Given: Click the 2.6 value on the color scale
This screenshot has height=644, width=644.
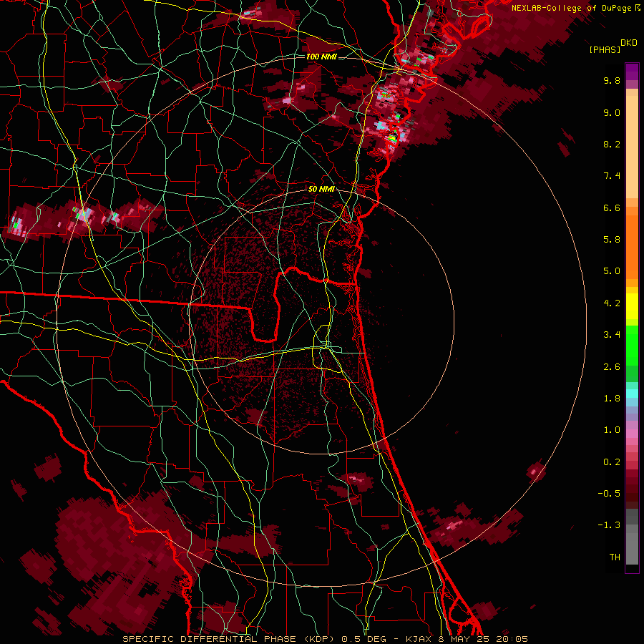Looking at the screenshot, I should pos(612,366).
